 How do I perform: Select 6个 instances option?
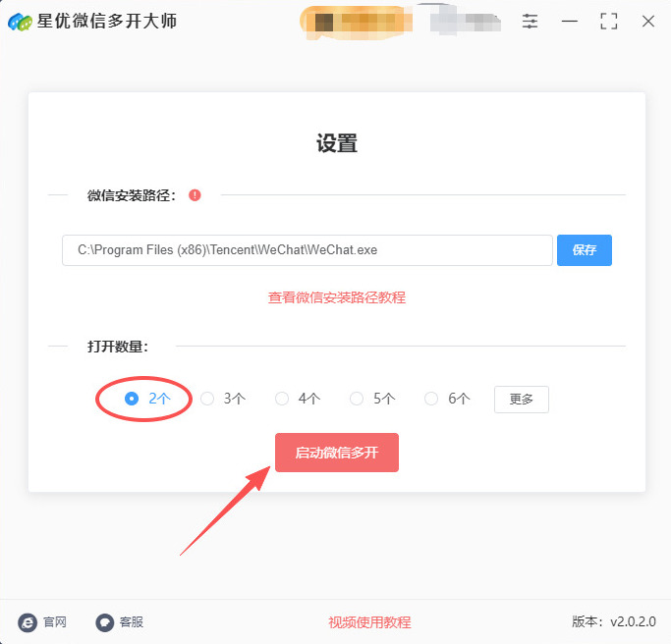click(431, 399)
